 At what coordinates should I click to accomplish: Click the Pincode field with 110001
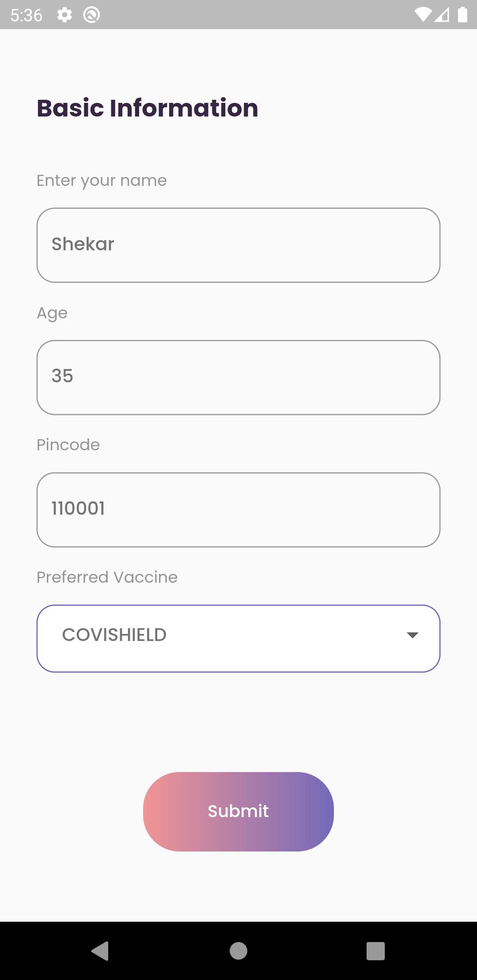point(238,510)
